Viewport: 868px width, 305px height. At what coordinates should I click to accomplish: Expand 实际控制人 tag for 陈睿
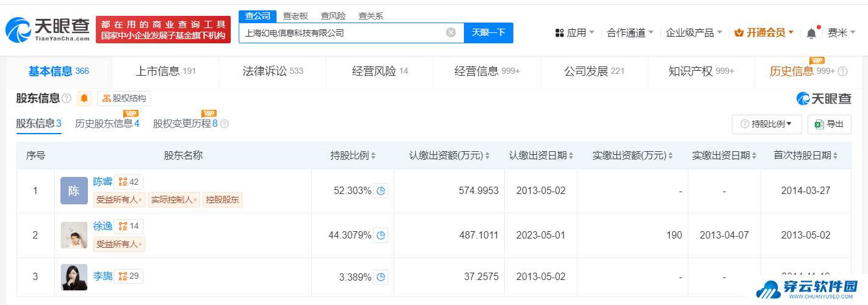pyautogui.click(x=174, y=199)
